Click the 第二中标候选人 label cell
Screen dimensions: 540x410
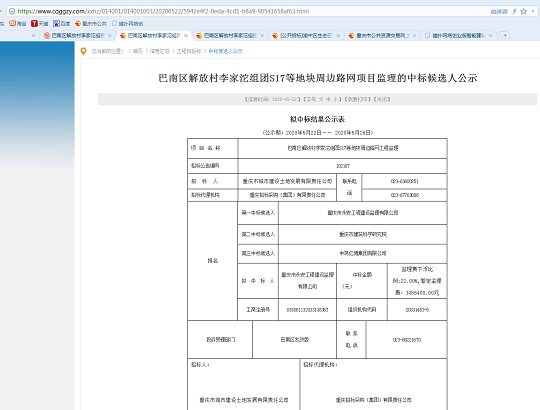tap(258, 234)
